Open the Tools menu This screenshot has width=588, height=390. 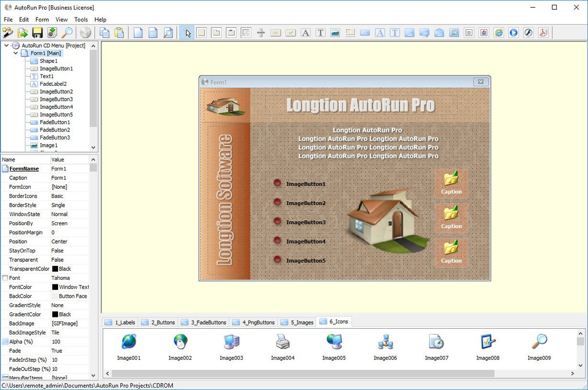pos(81,19)
